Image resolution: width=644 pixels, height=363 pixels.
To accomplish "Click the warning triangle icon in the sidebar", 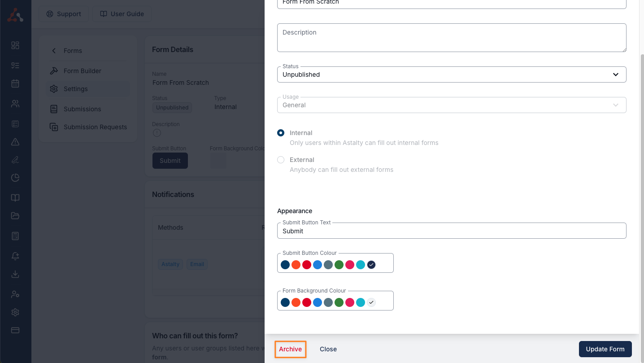I will 15,142.
